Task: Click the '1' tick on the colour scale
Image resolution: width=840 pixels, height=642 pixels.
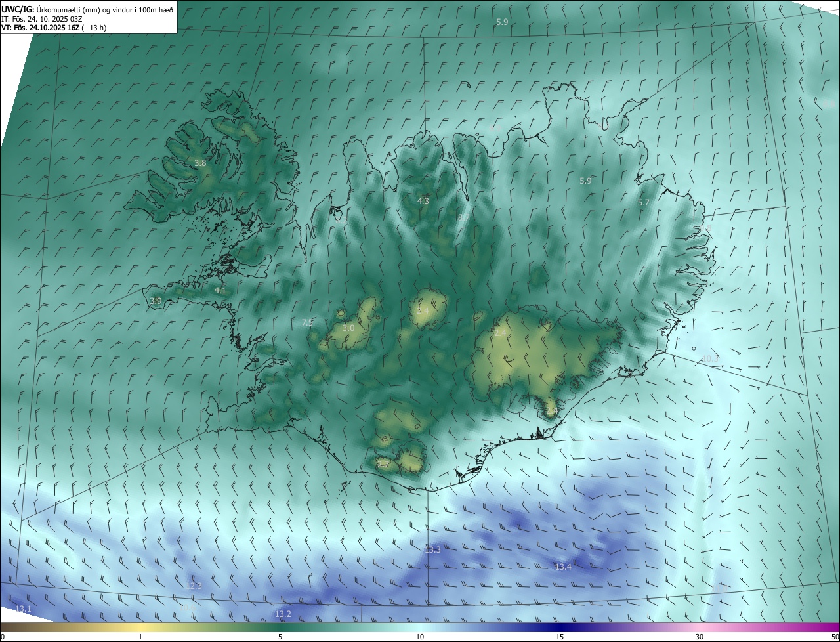Action: (x=140, y=637)
